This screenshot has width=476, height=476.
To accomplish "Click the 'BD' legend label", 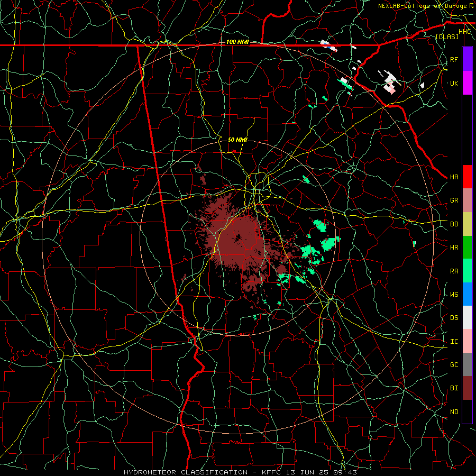I will [x=454, y=224].
